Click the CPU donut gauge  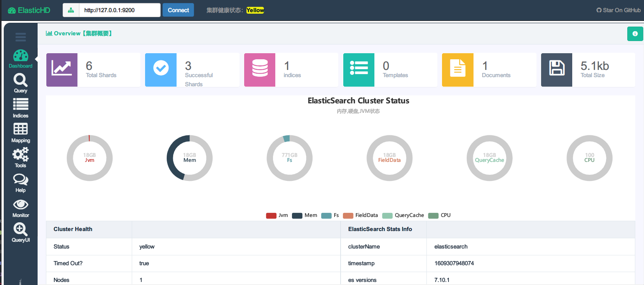point(589,158)
